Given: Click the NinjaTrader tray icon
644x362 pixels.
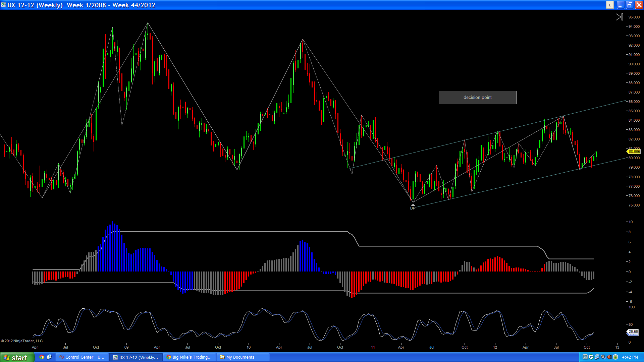Looking at the screenshot, I should [x=585, y=357].
